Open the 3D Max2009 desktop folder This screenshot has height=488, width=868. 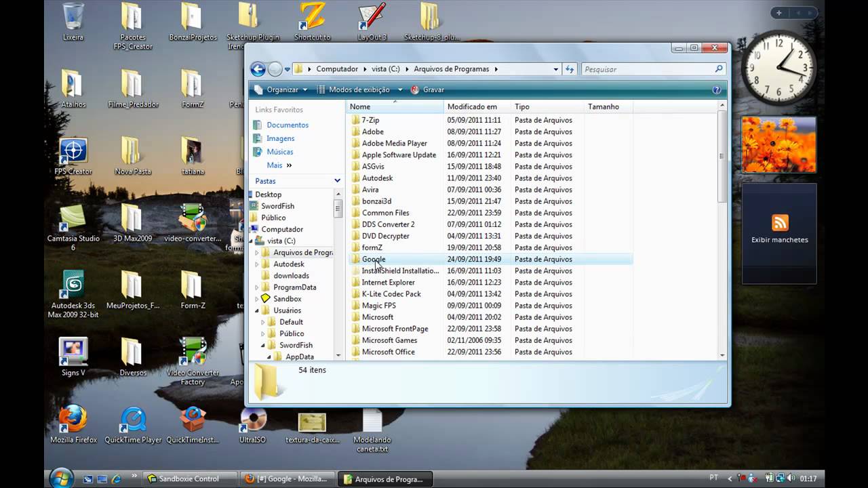pyautogui.click(x=133, y=222)
